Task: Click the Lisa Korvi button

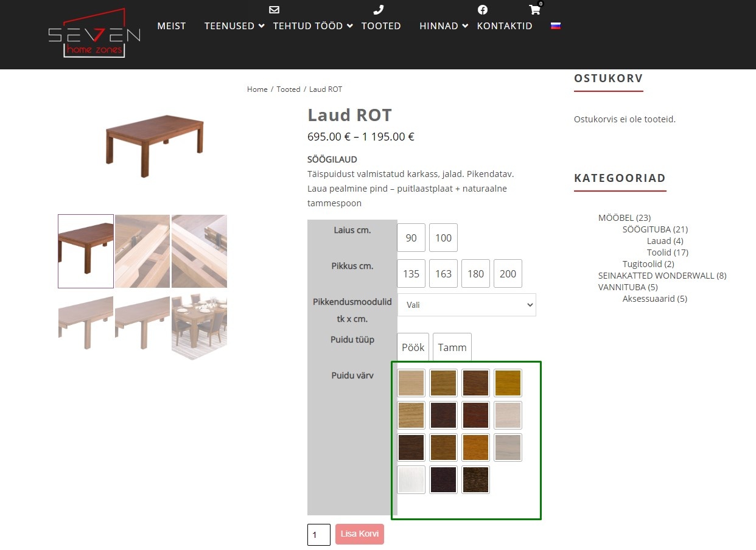Action: (x=359, y=534)
